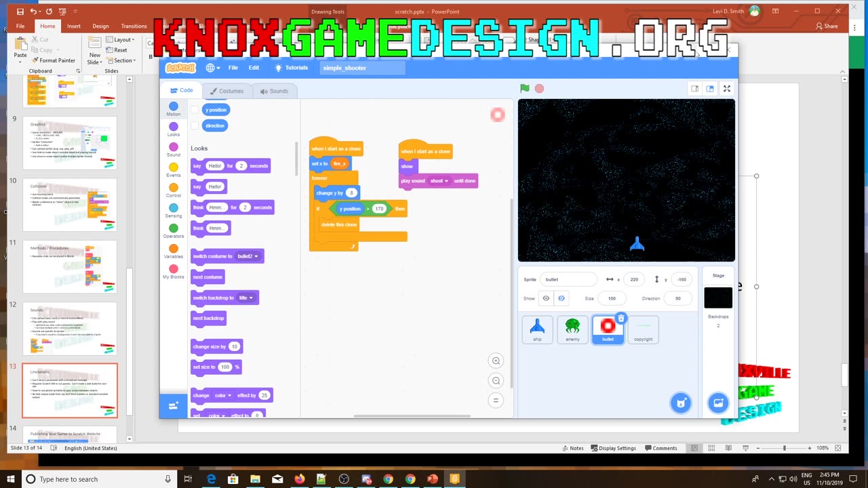The image size is (868, 488).
Task: Select the Operators block category
Action: point(174,231)
